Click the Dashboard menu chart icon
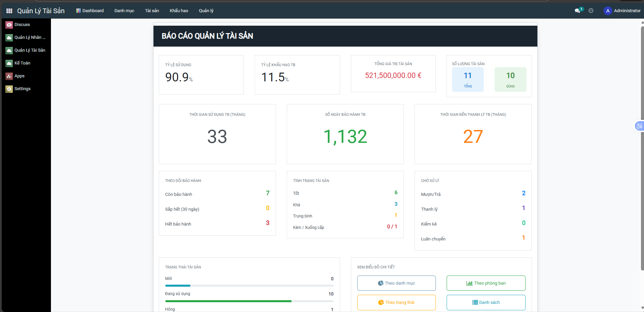 tap(78, 11)
